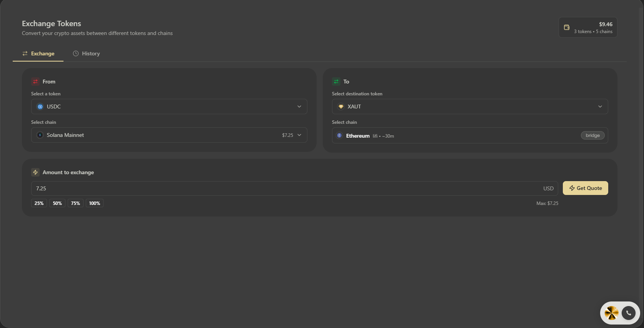Click the amount input field showing 7.25
644x328 pixels.
[x=294, y=188]
